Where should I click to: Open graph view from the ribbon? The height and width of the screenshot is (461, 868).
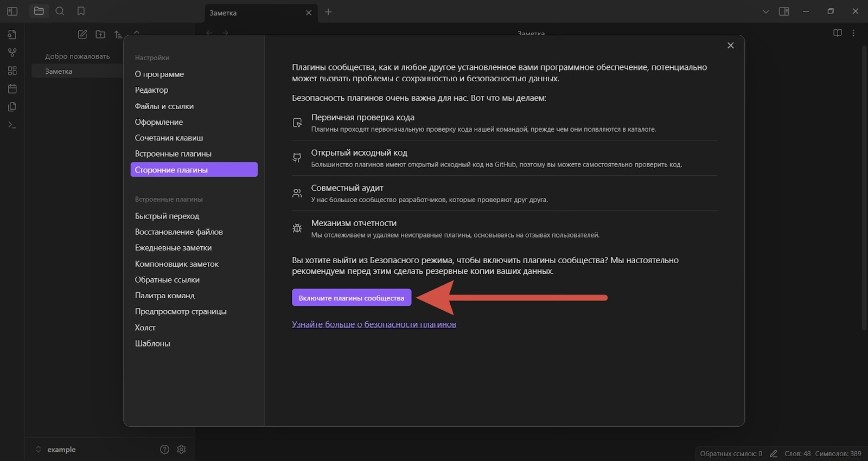[x=12, y=53]
